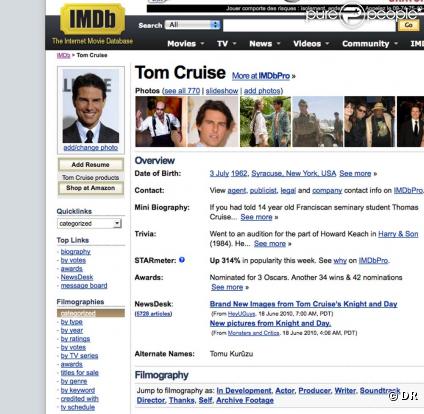
Task: Expand the TV menu
Action: coord(227,44)
